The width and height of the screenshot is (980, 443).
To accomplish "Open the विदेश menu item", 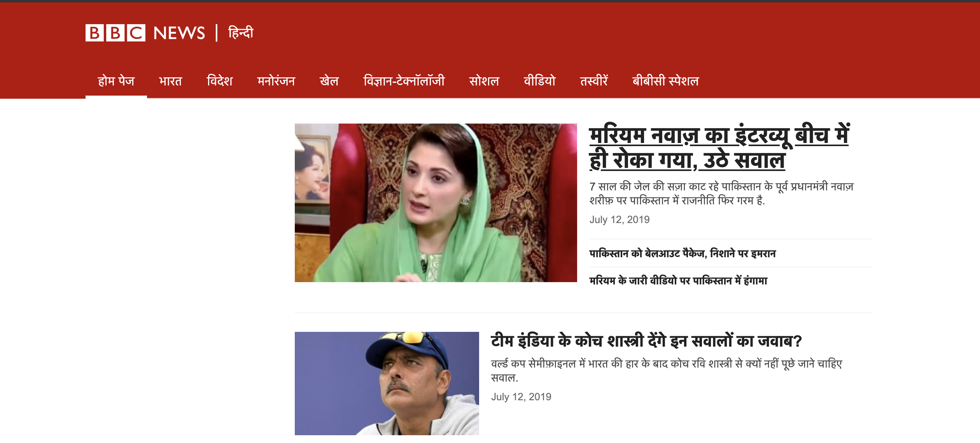I will 220,81.
